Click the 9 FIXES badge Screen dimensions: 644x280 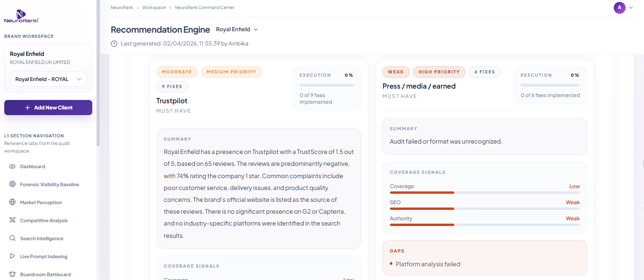[x=172, y=87]
